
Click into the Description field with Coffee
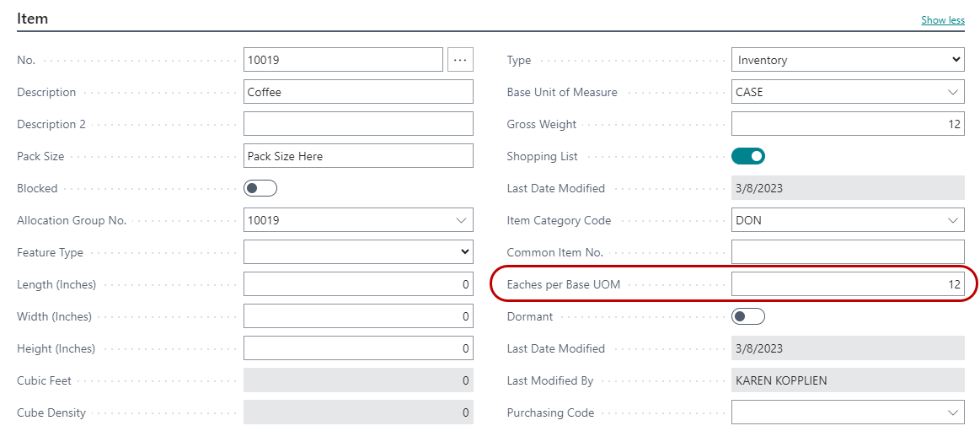pos(358,92)
